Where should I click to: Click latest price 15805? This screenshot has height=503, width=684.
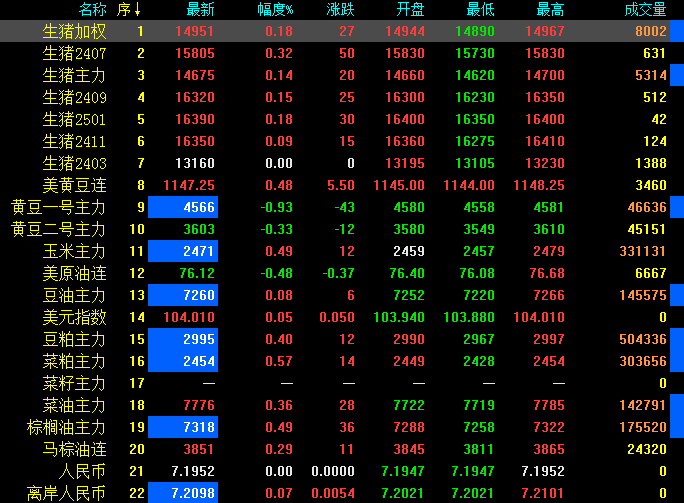click(x=195, y=53)
